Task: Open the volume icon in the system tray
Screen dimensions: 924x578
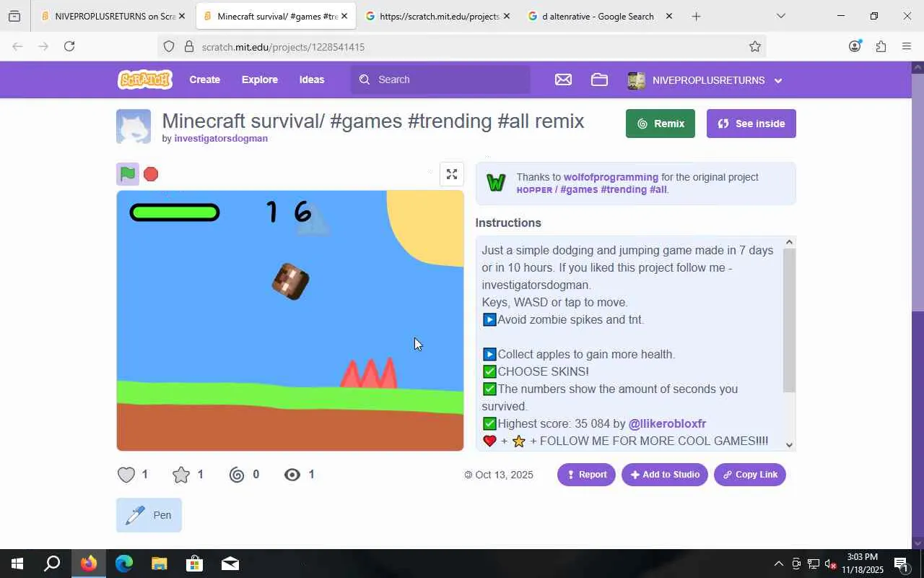Action: click(830, 564)
